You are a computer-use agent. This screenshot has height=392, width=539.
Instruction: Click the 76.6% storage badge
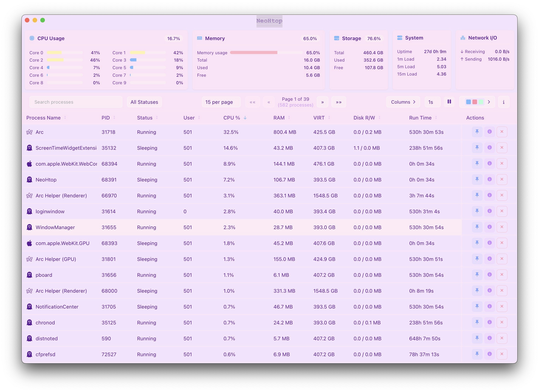pyautogui.click(x=374, y=39)
